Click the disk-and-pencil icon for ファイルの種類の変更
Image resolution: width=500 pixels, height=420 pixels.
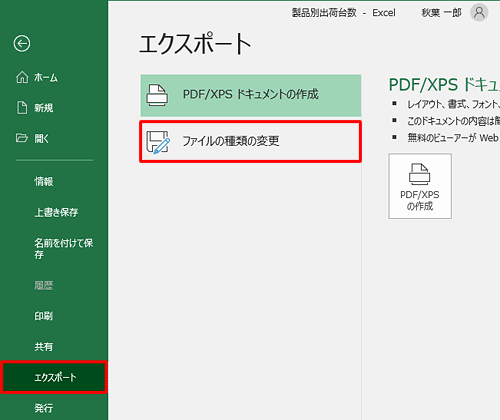click(x=158, y=142)
